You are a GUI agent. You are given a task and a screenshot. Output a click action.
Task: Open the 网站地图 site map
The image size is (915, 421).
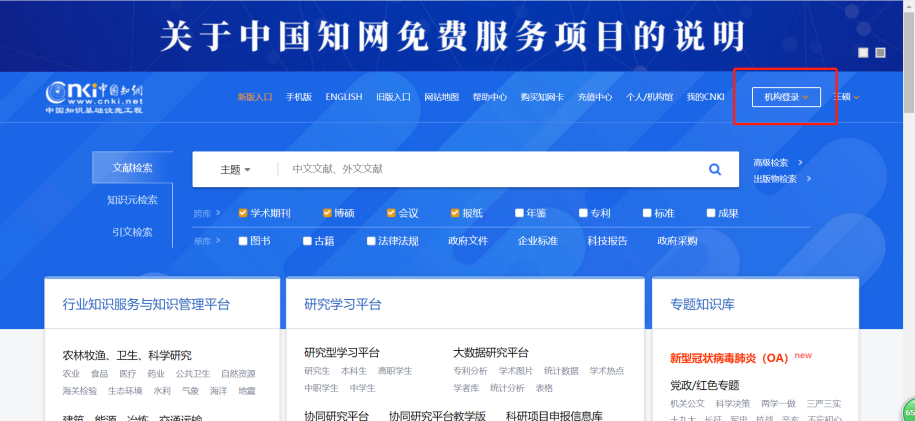pyautogui.click(x=442, y=97)
